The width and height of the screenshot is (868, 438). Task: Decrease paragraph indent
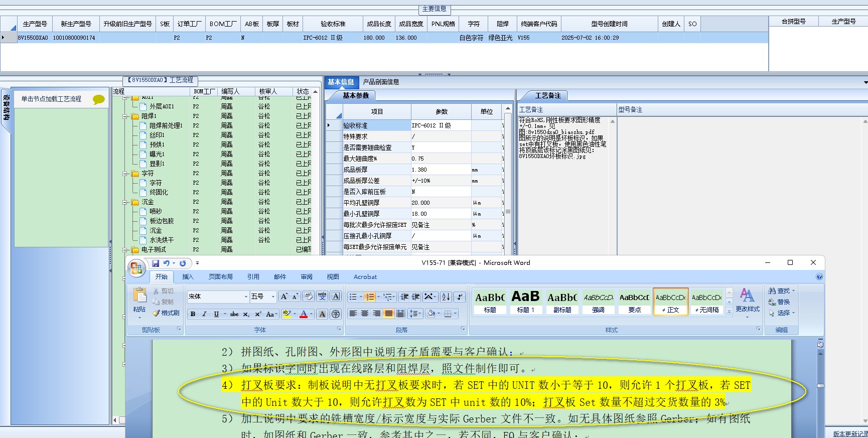pos(404,297)
